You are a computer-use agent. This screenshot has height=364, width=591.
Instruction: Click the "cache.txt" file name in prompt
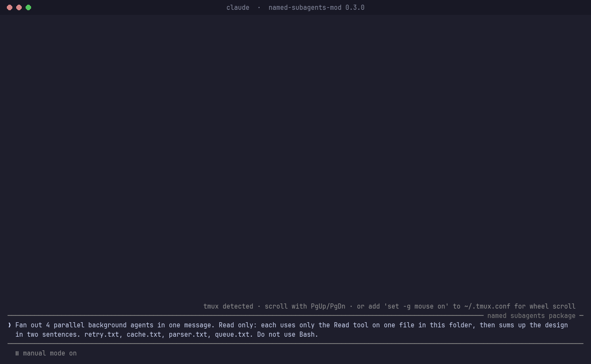coord(144,335)
